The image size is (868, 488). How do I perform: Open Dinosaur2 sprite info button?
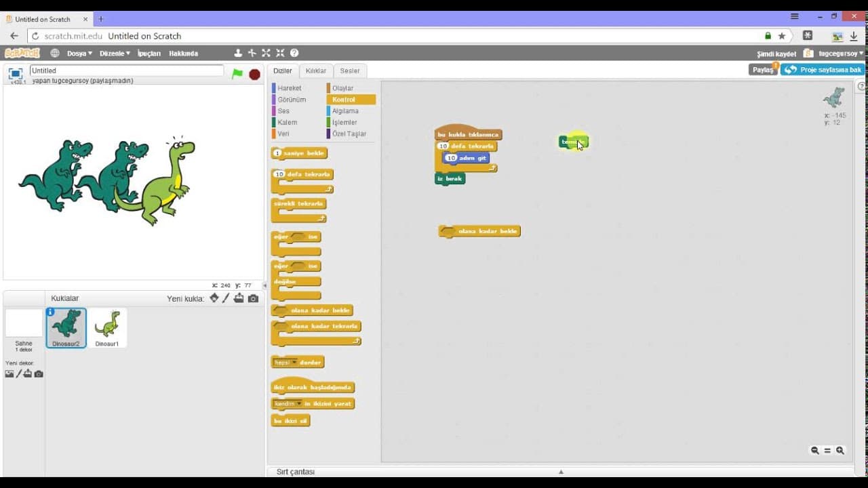tap(50, 312)
